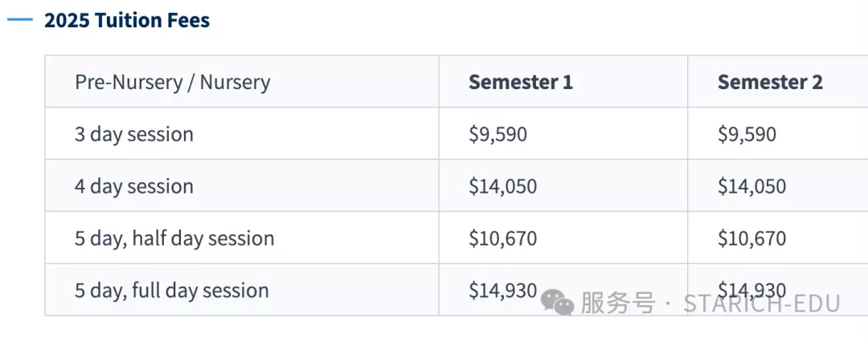Click the blue dash before the heading
Image resolution: width=868 pixels, height=338 pixels.
tap(20, 20)
